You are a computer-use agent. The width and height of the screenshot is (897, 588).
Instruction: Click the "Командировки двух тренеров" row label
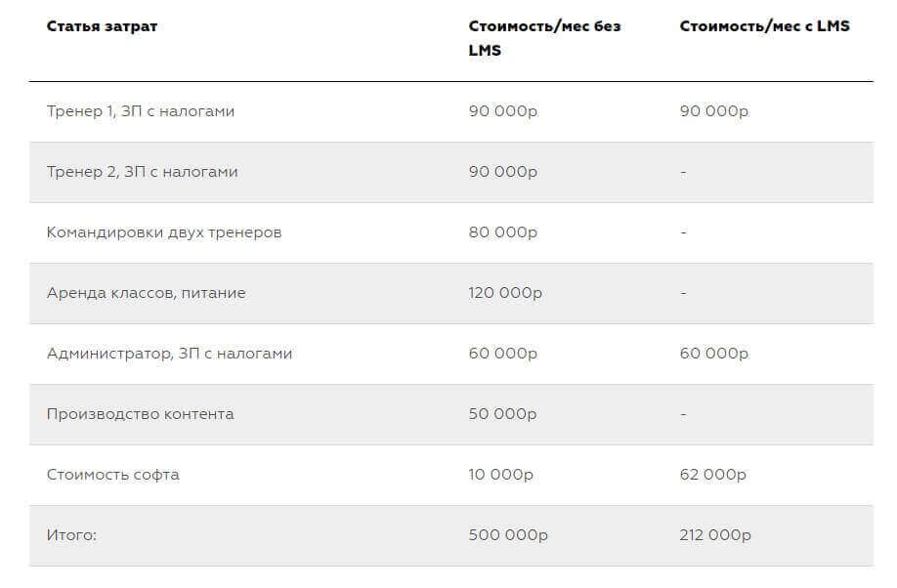164,232
